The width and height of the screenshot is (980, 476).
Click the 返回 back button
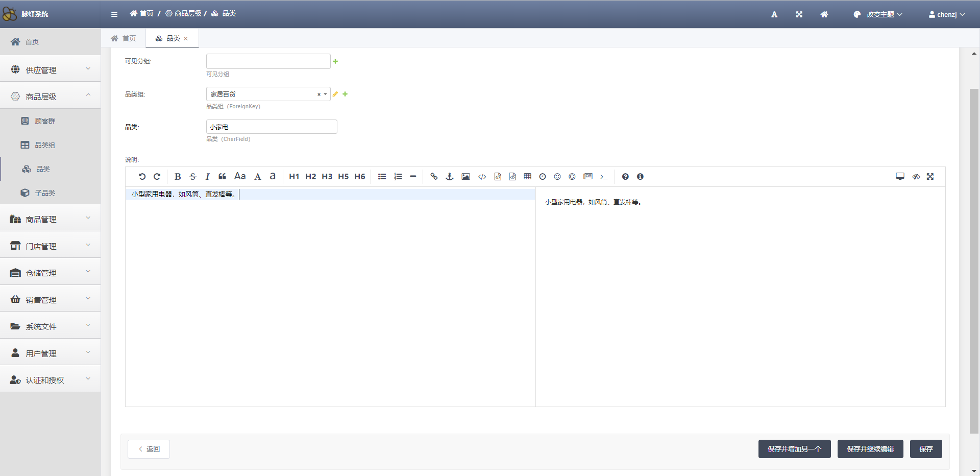pos(149,449)
